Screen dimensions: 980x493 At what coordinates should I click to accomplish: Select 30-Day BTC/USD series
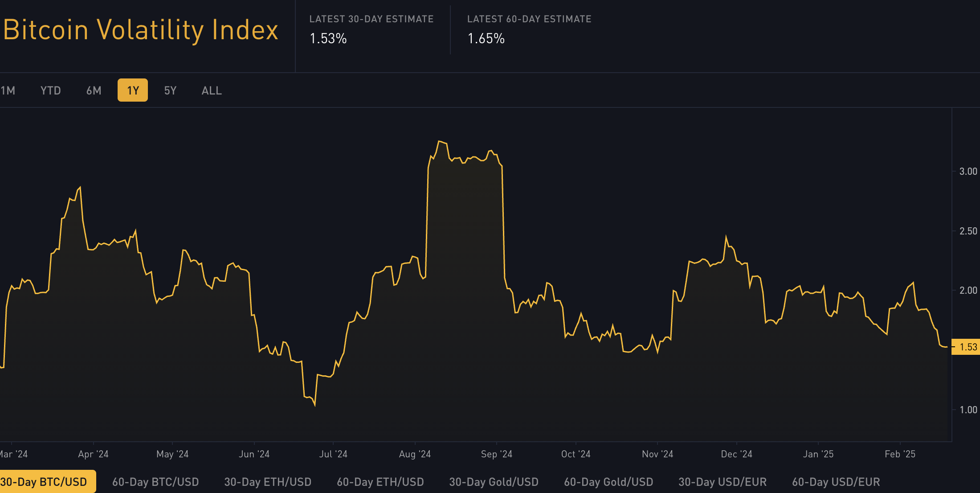click(48, 481)
